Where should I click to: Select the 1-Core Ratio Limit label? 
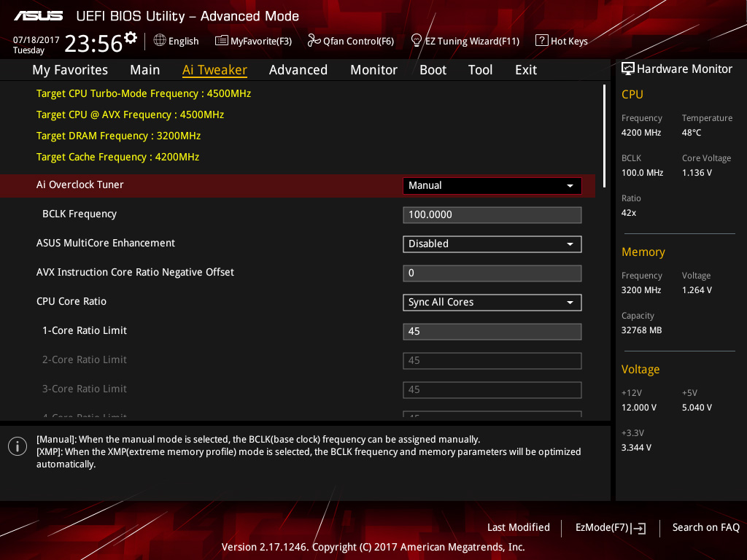pos(85,330)
